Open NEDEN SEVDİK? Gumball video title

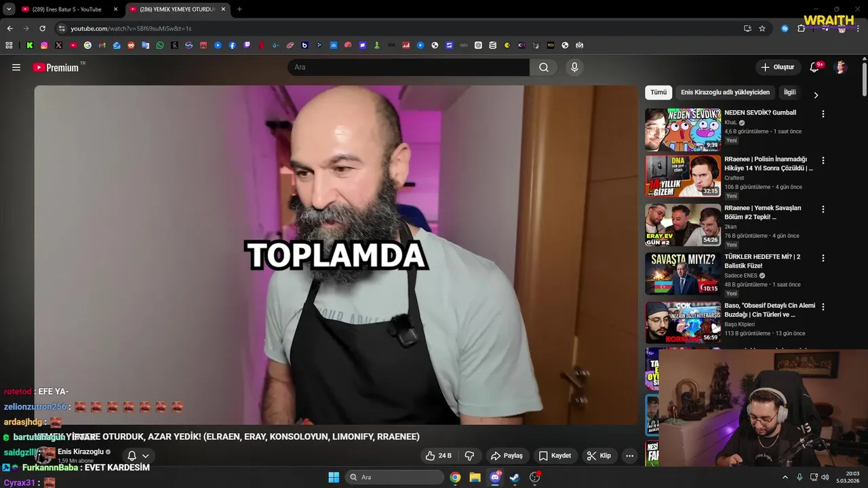coord(760,113)
